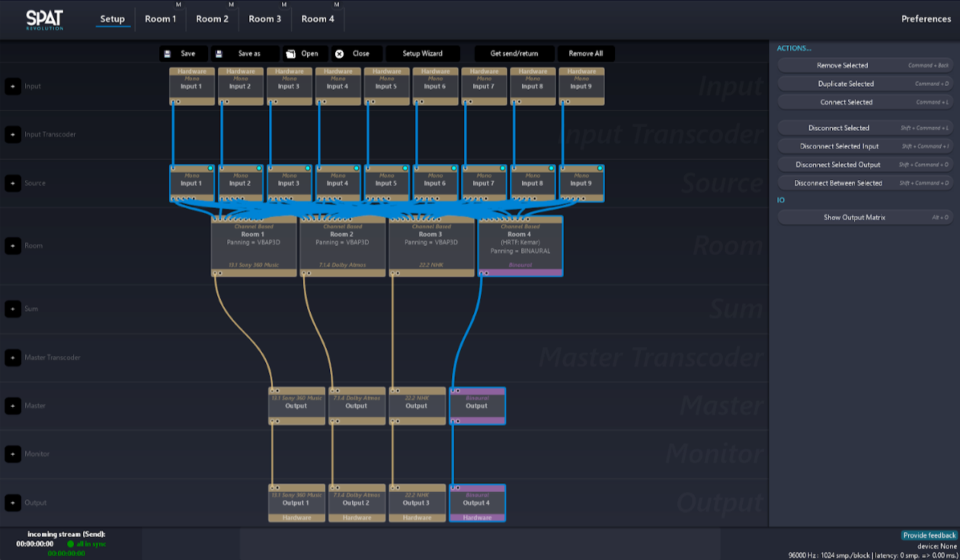Screen dimensions: 960x560
Task: Select Room 4 Binaural block
Action: [520, 245]
